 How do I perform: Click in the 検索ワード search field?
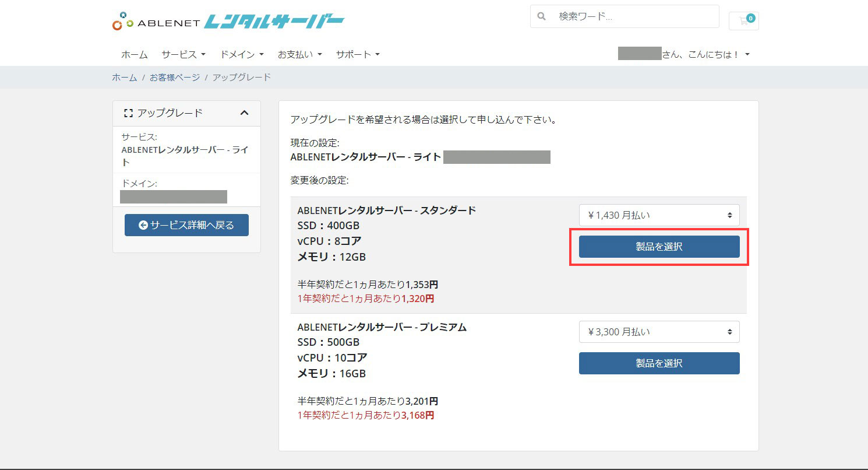635,16
